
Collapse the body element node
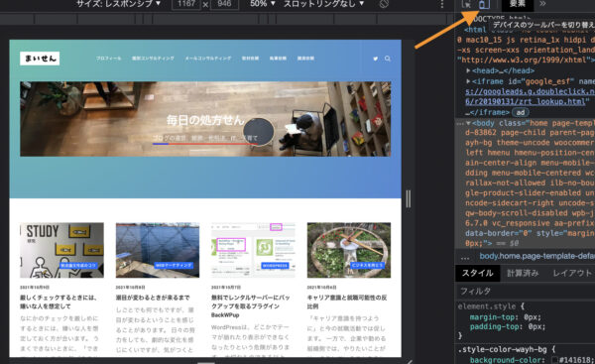click(468, 123)
